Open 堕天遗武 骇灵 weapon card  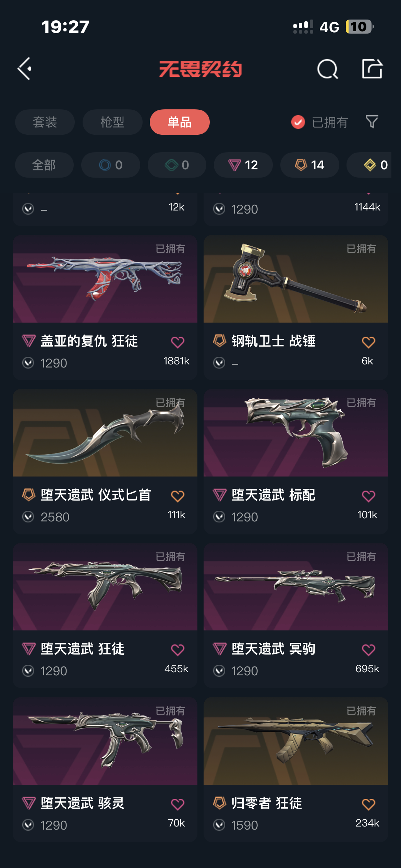pos(105,769)
